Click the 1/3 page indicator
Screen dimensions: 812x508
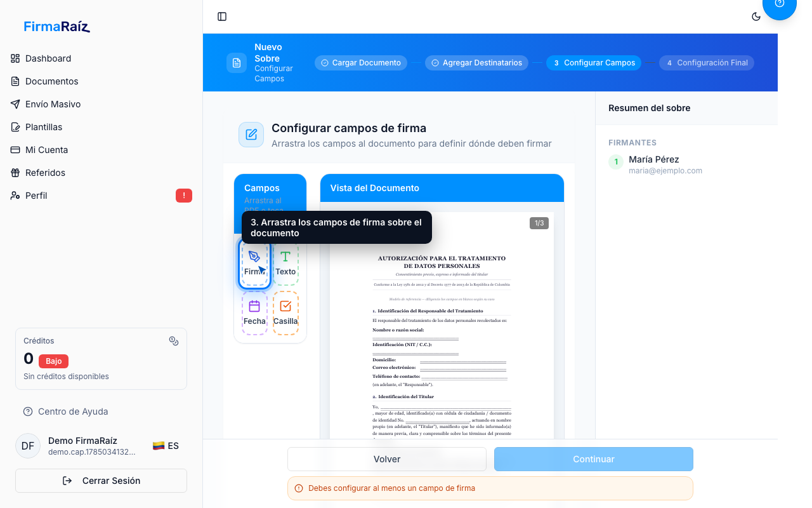click(x=539, y=223)
